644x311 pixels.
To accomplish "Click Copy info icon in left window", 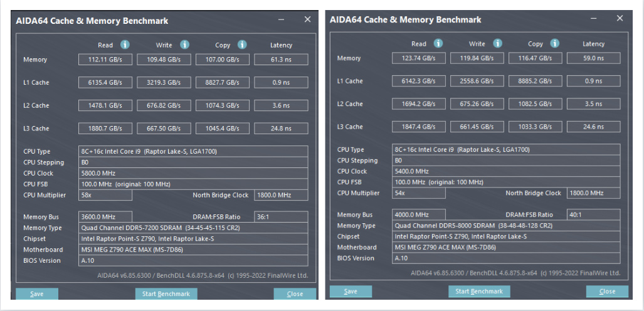I will coord(242,45).
